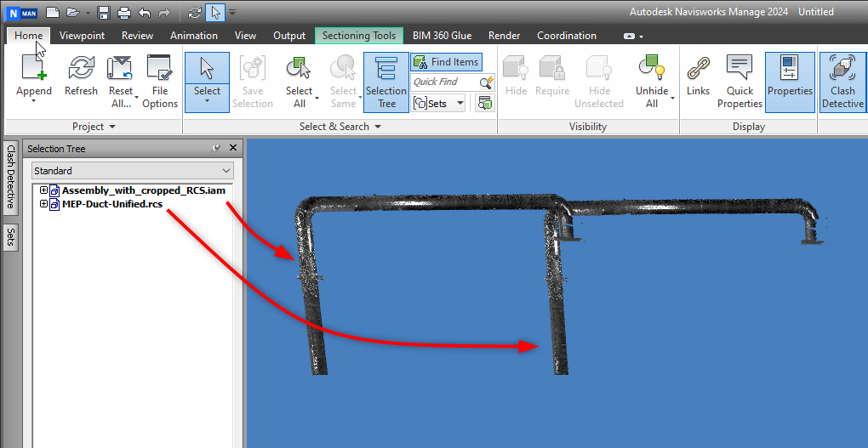Click the Append file icon
The height and width of the screenshot is (448, 868).
[34, 68]
